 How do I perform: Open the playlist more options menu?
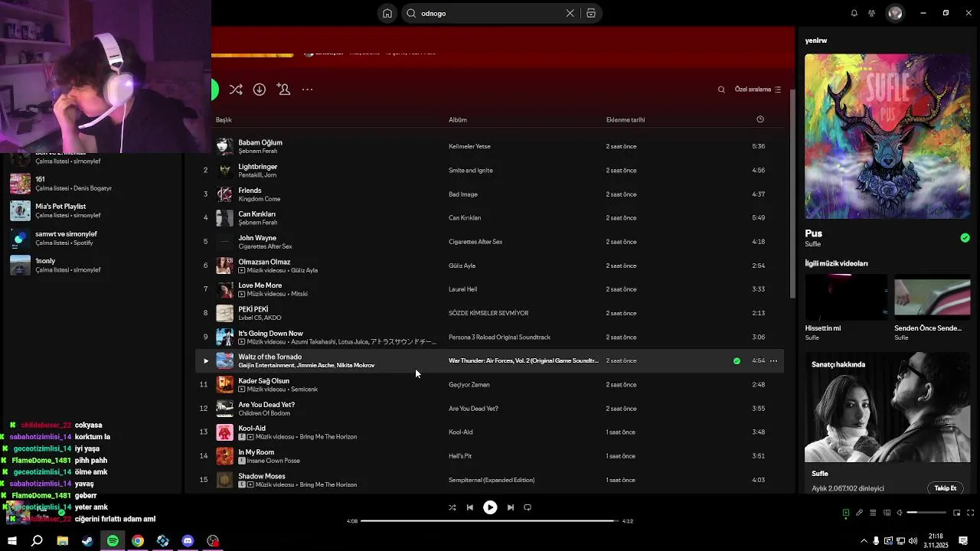(x=307, y=90)
